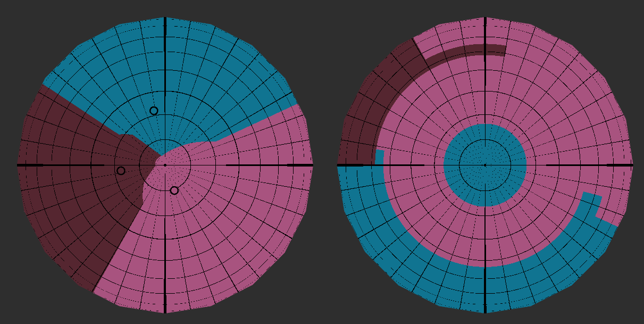Select the pink sector of the left disc
Viewport: 644px width, 324px height.
[229, 223]
